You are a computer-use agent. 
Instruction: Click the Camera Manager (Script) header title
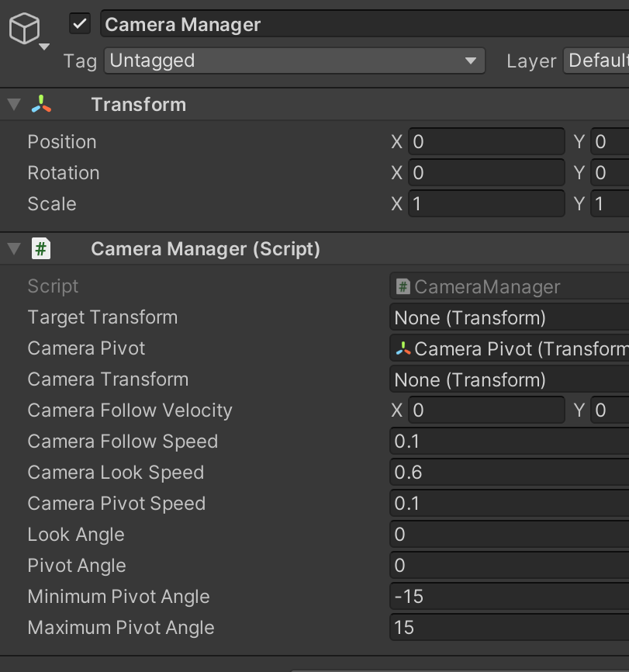pyautogui.click(x=206, y=249)
